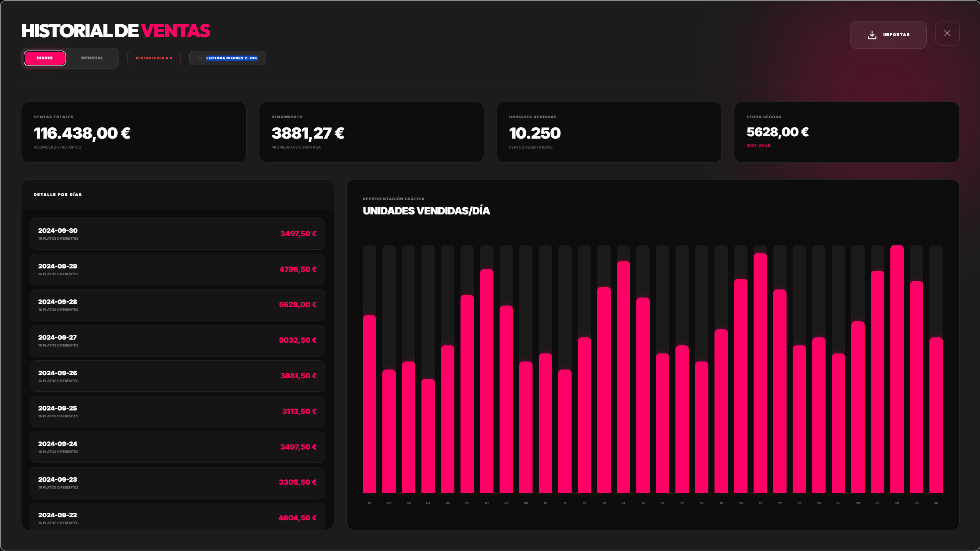
Task: Click the Fecha Récord date 2024-09-28
Action: (758, 146)
